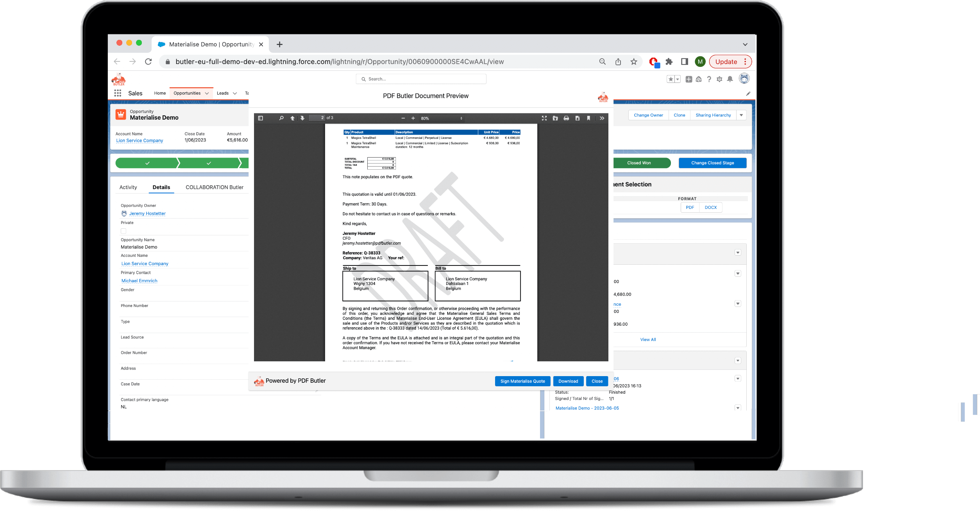Switch PDF viewer to presentation mode
This screenshot has width=980, height=511.
click(x=544, y=118)
